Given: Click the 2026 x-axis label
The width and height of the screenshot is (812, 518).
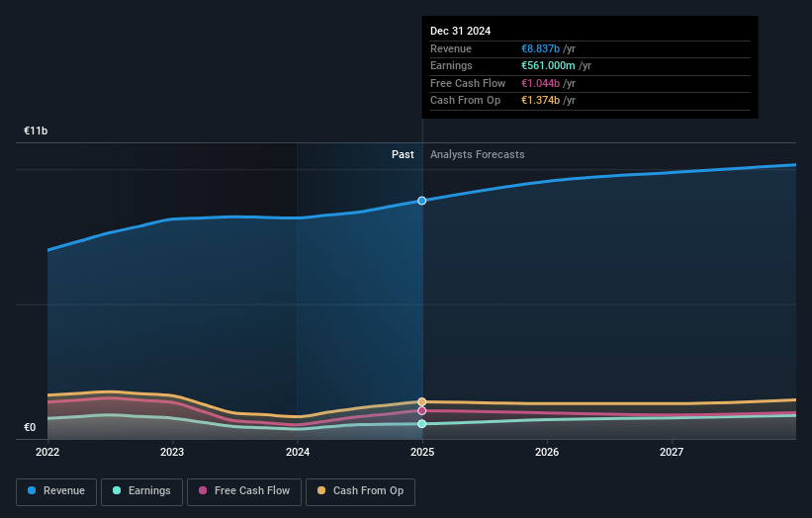Looking at the screenshot, I should (547, 453).
